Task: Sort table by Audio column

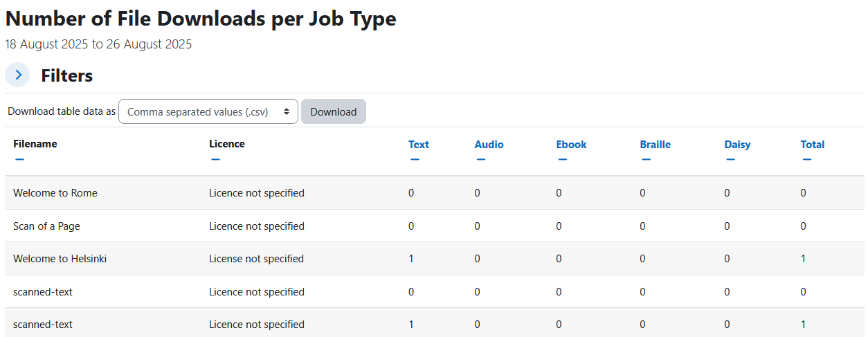Action: [489, 145]
